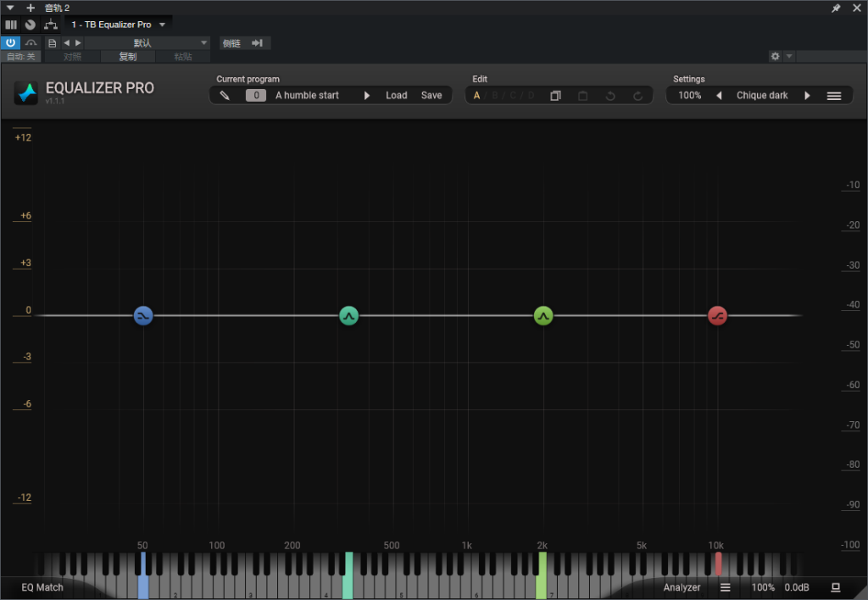Click the 0.0dB output gain value
This screenshot has height=600, width=868.
[x=797, y=587]
